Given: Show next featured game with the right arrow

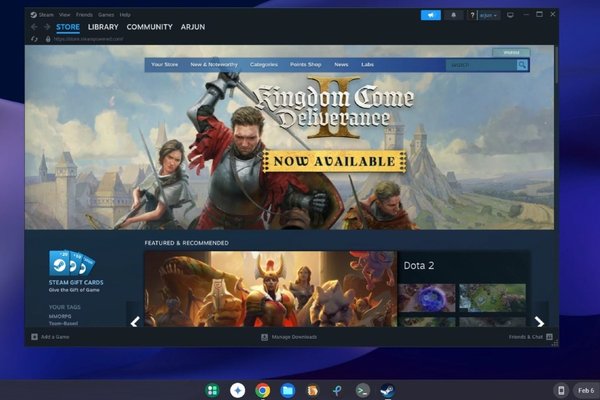Looking at the screenshot, I should (x=539, y=322).
